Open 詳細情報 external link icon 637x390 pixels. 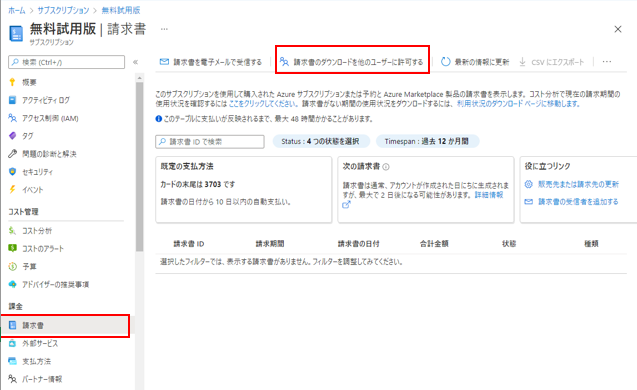pyautogui.click(x=346, y=205)
